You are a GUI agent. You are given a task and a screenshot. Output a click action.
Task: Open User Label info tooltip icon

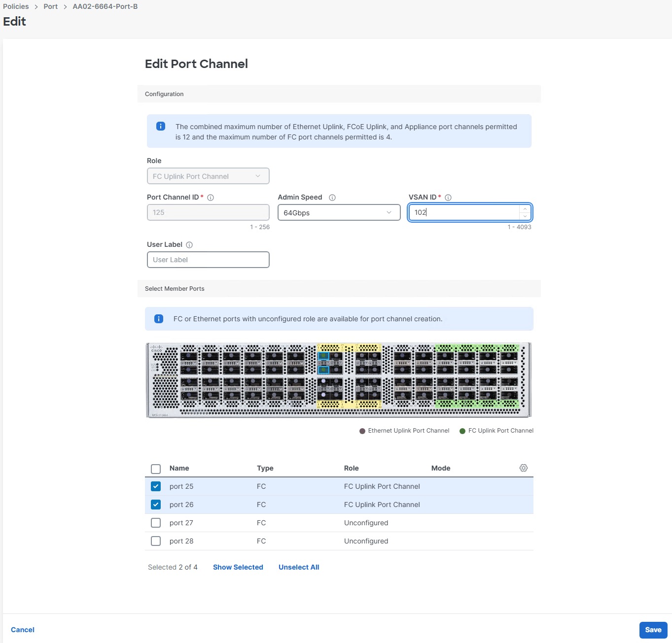click(189, 245)
